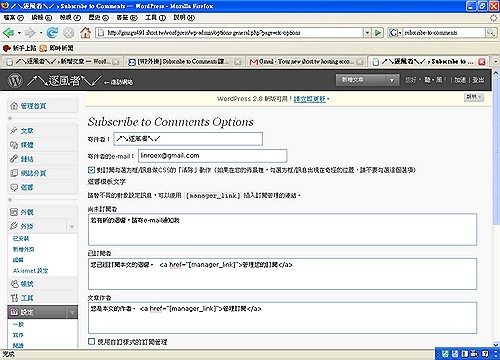The image size is (500, 360).
Task: Open Media via its sidebar icon
Action: 14,145
